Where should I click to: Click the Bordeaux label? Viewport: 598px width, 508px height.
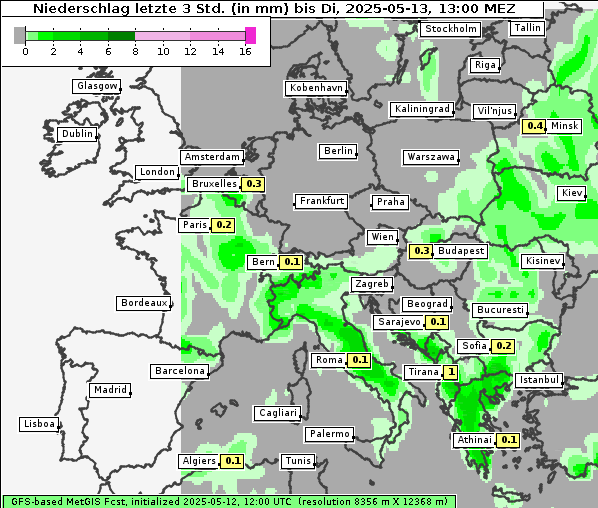point(144,304)
